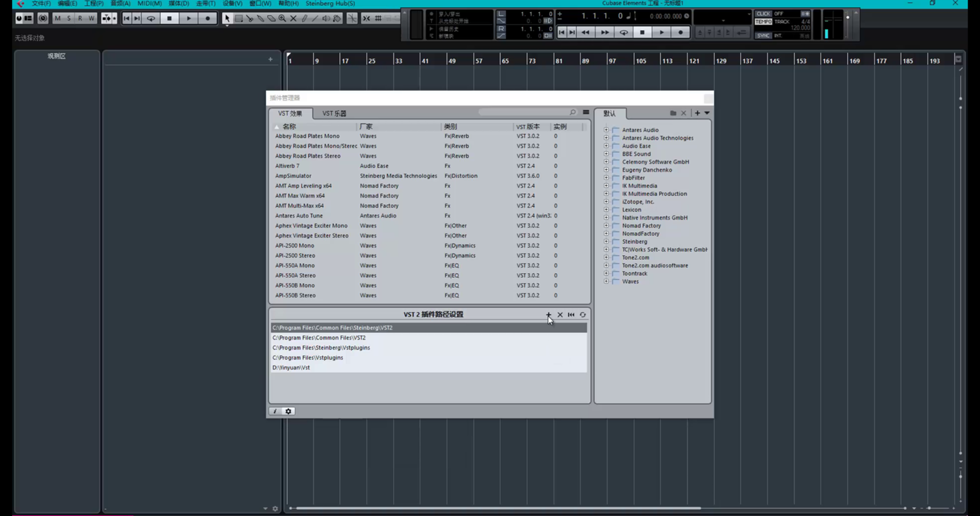The height and width of the screenshot is (516, 980).
Task: Expand the iZotope, Inc. vendor folder
Action: point(606,202)
